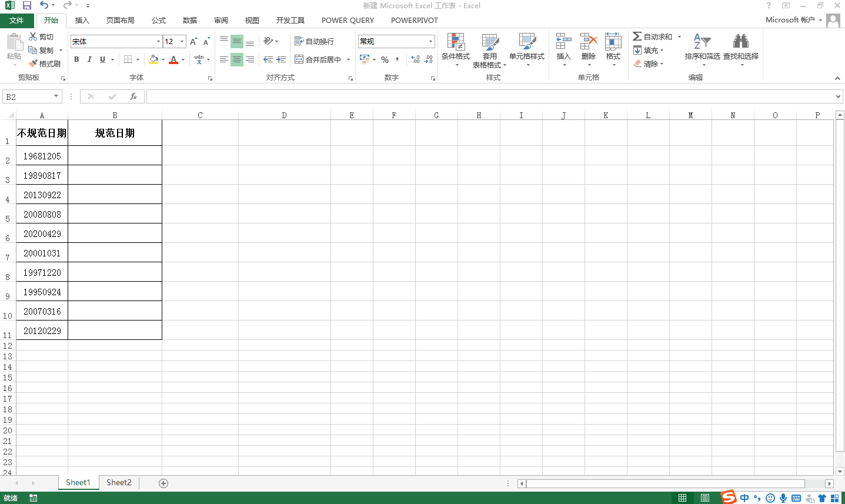Switch to Page Layout ribbon tab

point(120,21)
